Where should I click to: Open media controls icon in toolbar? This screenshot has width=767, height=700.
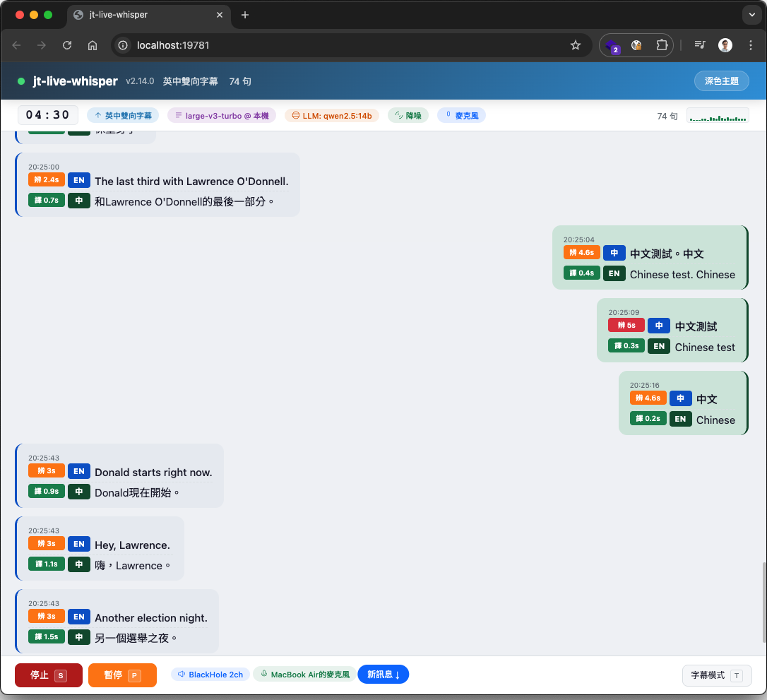(700, 45)
